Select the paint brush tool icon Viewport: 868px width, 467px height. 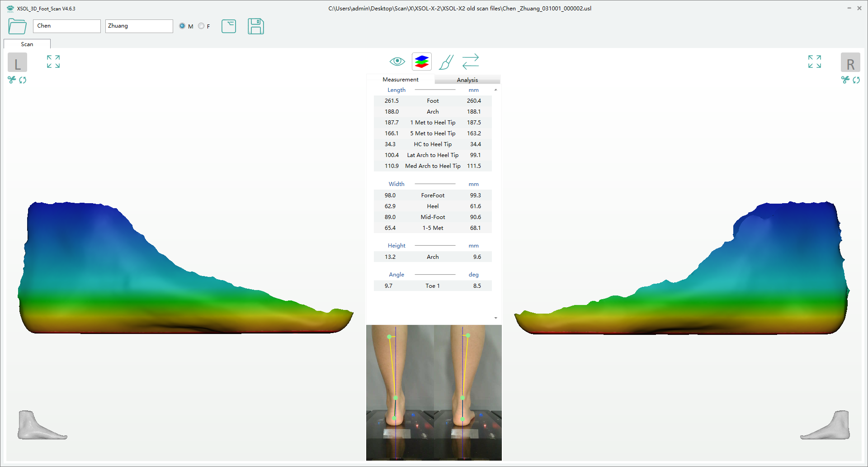click(x=446, y=62)
